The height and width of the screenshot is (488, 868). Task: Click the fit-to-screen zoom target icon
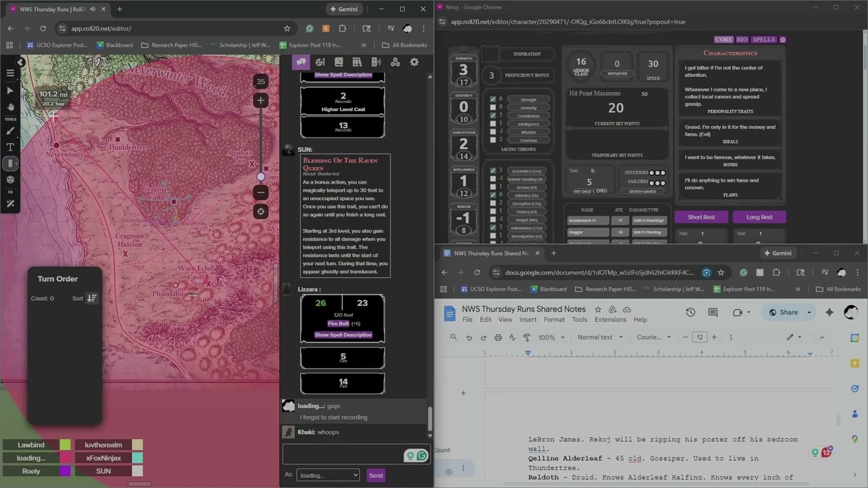point(260,211)
